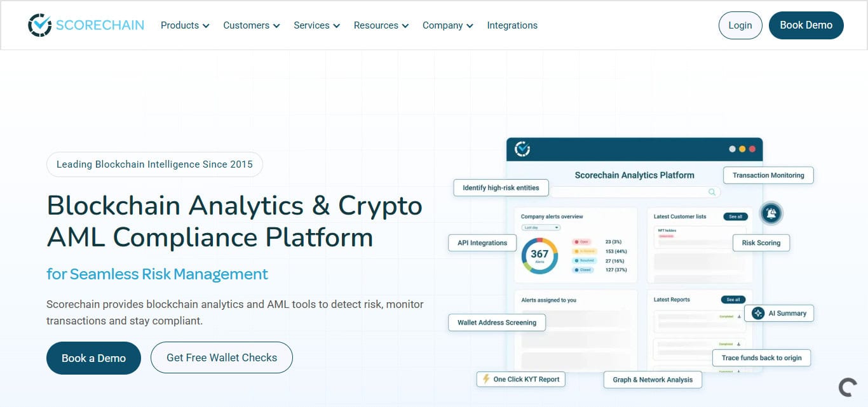The image size is (868, 407).
Task: Click the "127 (37%)" closed alerts value
Action: click(x=616, y=270)
